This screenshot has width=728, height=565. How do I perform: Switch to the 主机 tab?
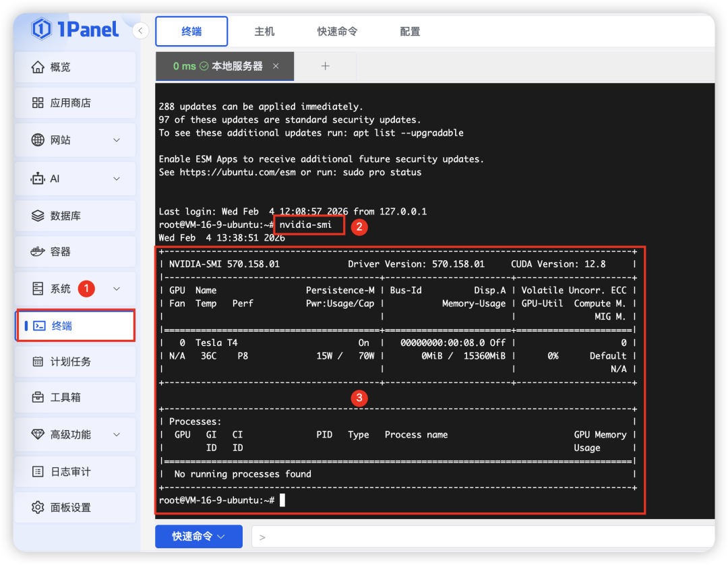click(264, 31)
